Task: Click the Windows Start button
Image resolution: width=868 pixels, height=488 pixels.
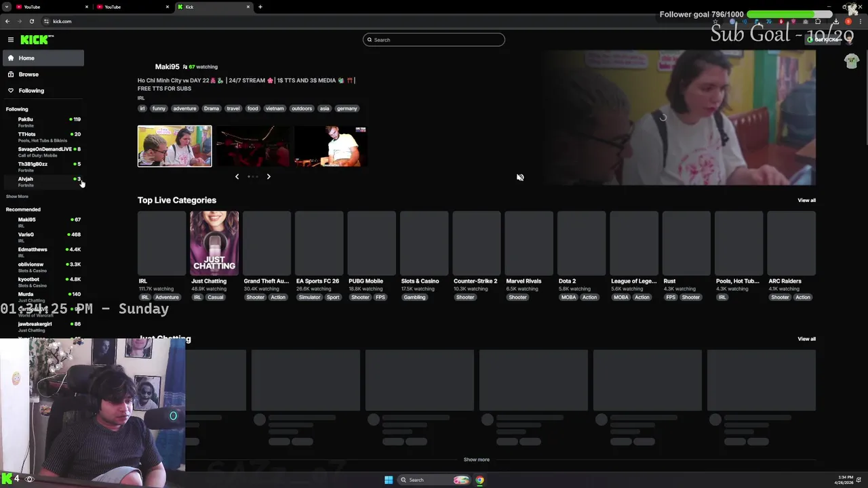Action: [x=389, y=480]
